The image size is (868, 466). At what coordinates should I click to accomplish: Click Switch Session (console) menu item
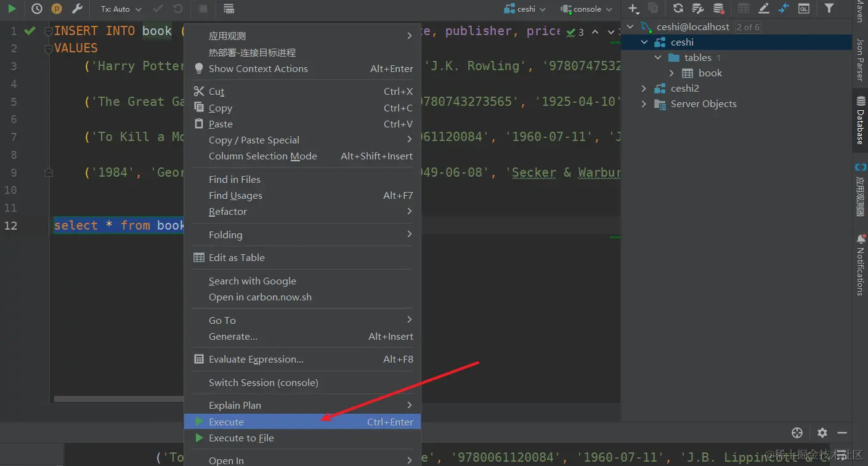click(302, 382)
